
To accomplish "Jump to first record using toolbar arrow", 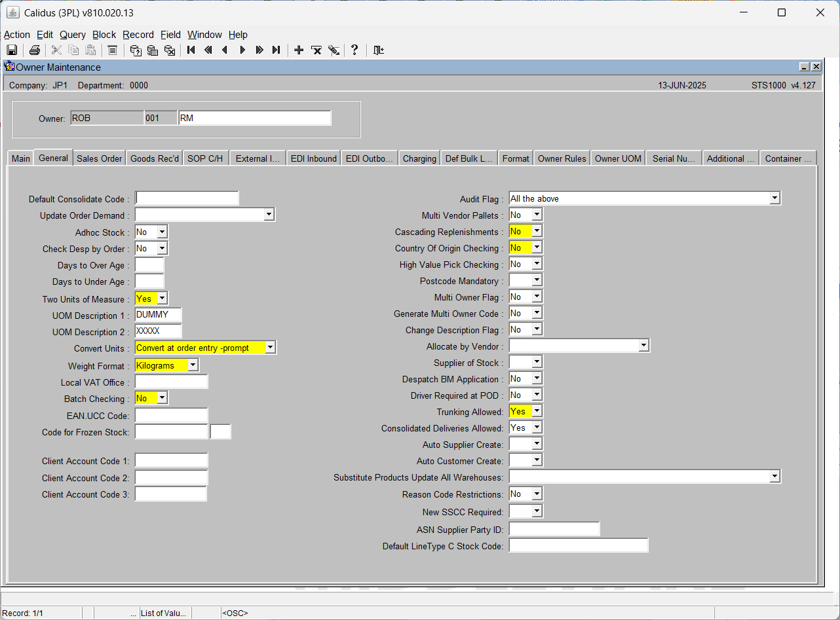I will point(191,50).
